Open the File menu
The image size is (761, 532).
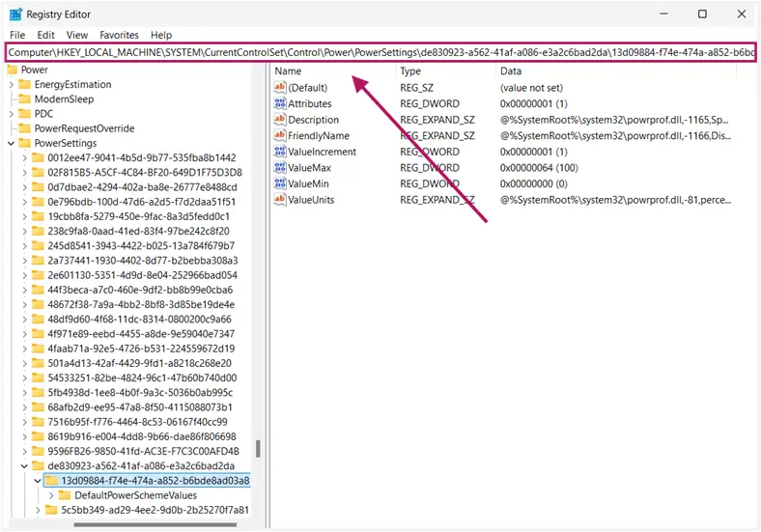point(17,35)
